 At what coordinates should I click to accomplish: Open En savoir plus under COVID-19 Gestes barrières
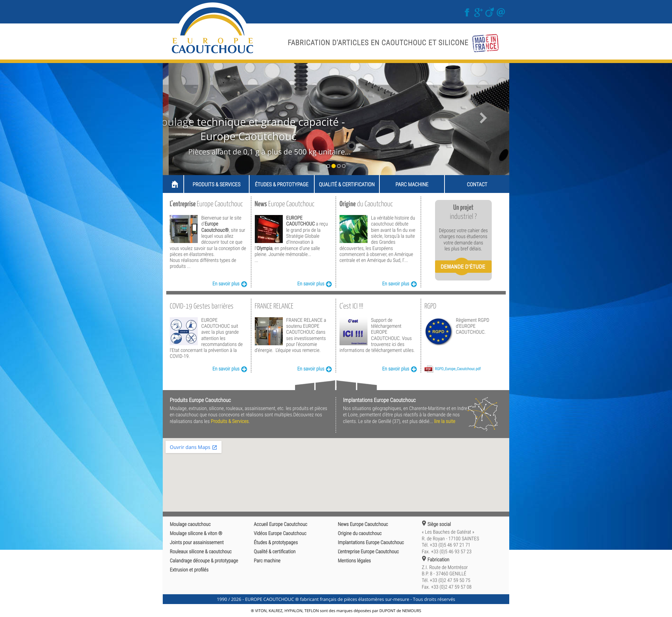coord(230,369)
